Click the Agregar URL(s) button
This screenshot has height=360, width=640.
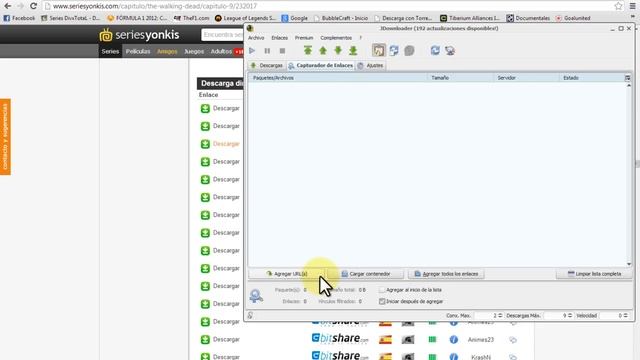[287, 274]
